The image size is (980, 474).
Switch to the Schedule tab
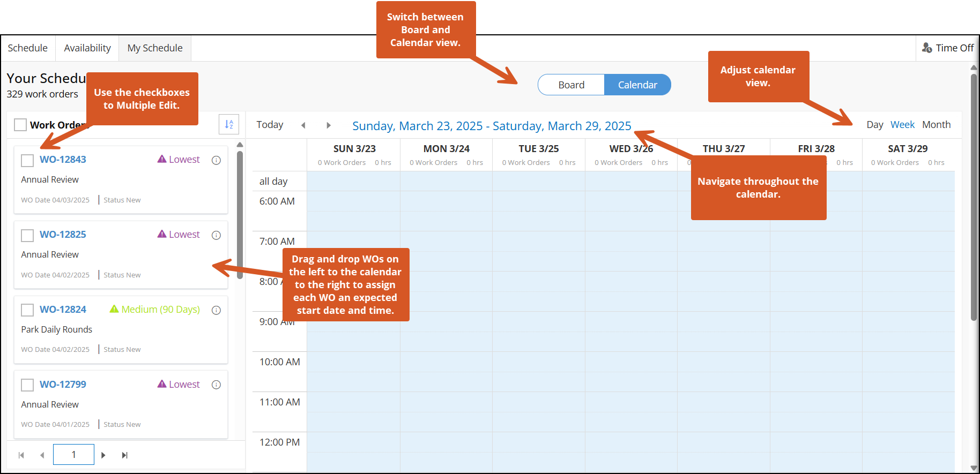tap(28, 48)
